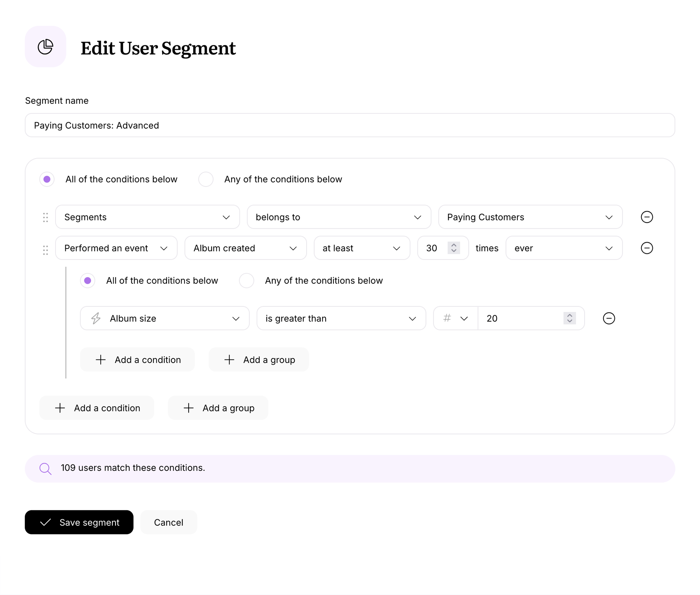
Task: Click the drag handle beside Segments row
Action: point(45,217)
